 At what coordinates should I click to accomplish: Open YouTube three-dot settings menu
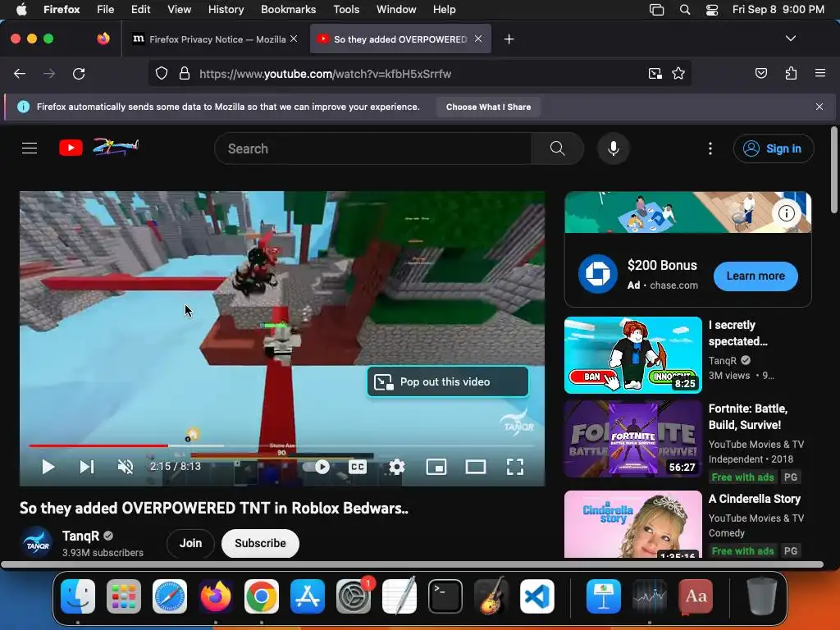click(x=710, y=148)
